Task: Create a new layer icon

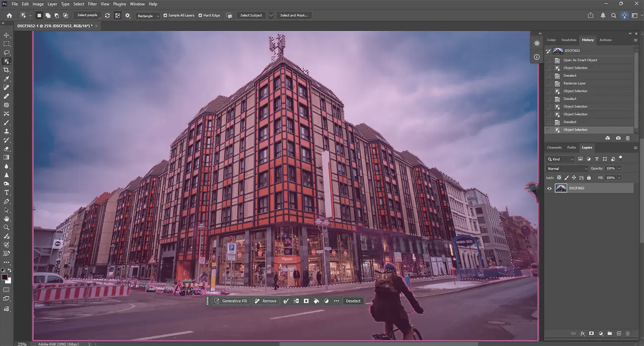Action: pyautogui.click(x=619, y=334)
